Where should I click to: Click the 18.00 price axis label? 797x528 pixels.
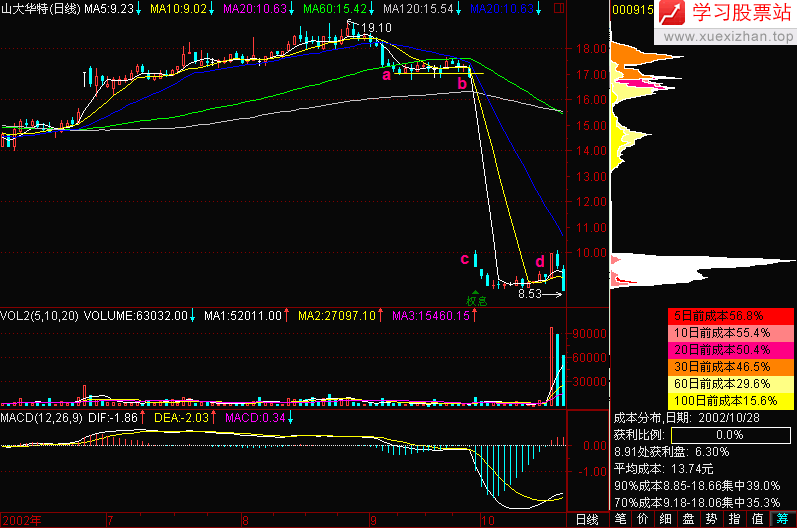point(592,49)
